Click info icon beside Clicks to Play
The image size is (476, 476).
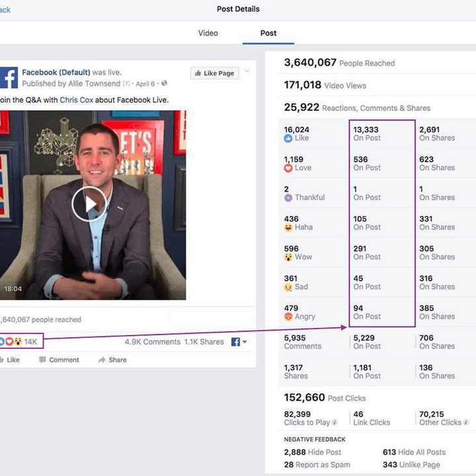pos(335,422)
